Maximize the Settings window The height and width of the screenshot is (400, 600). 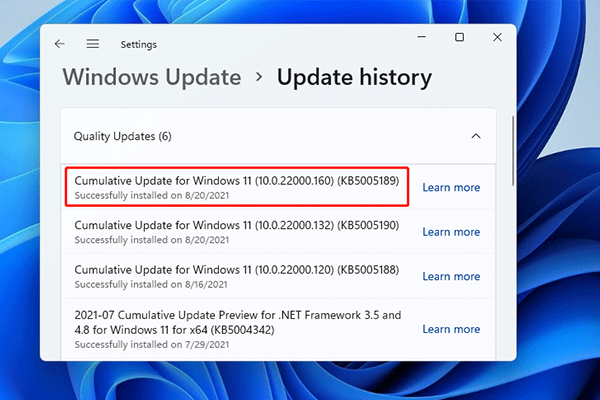tap(460, 37)
